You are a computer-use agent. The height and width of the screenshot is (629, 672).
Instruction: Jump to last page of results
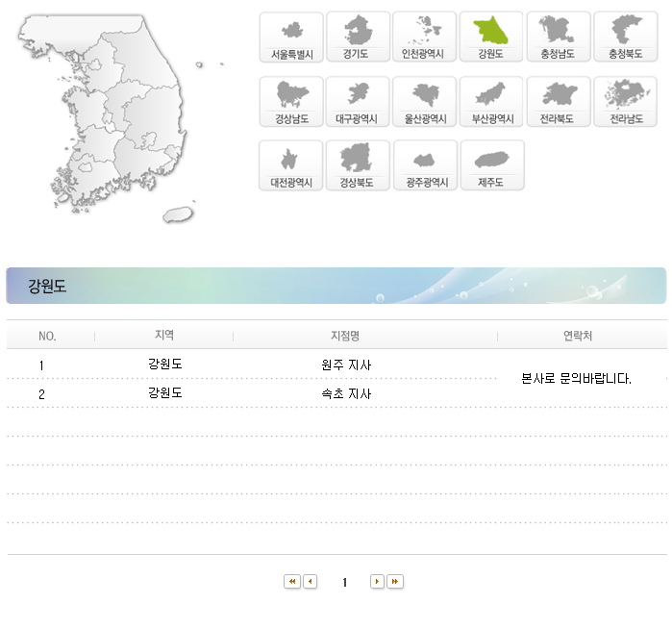tap(395, 582)
